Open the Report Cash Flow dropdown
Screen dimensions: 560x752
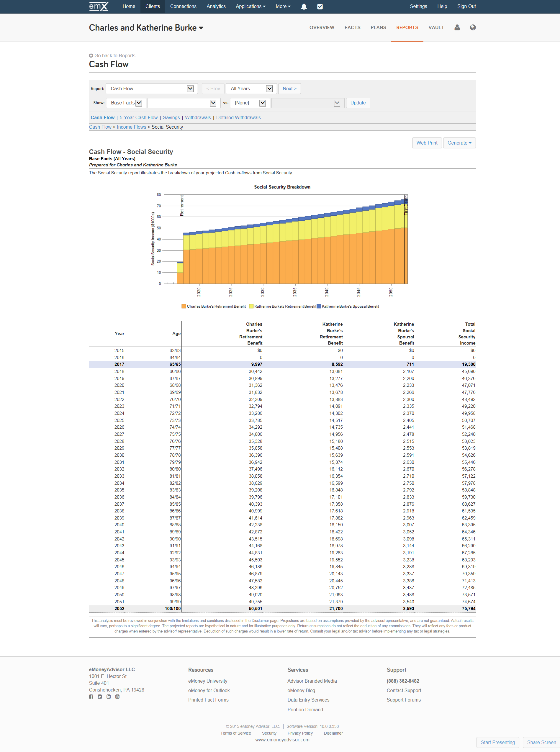click(152, 89)
